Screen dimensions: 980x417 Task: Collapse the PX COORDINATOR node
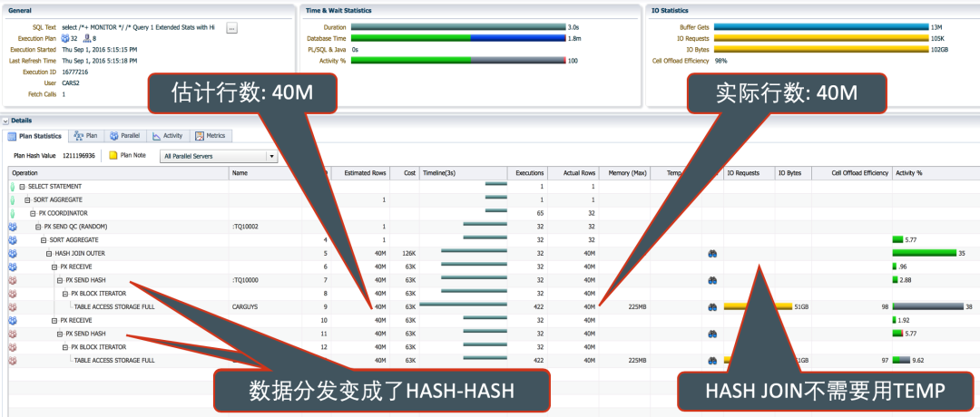[33, 214]
